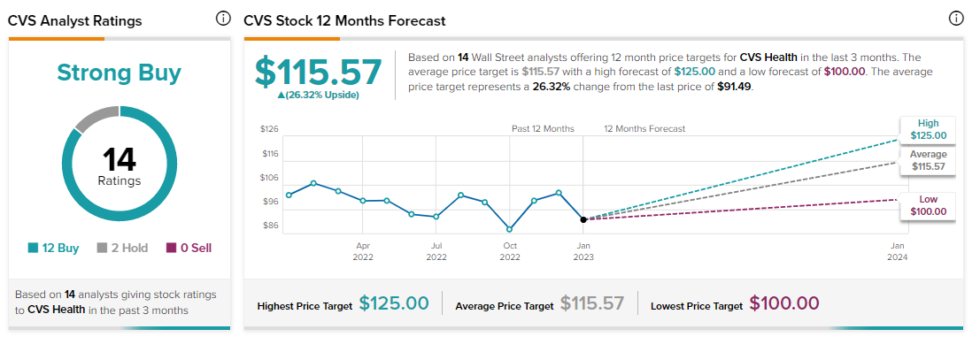The width and height of the screenshot is (980, 337).
Task: Click the black Jan 2023 data point
Action: [583, 219]
